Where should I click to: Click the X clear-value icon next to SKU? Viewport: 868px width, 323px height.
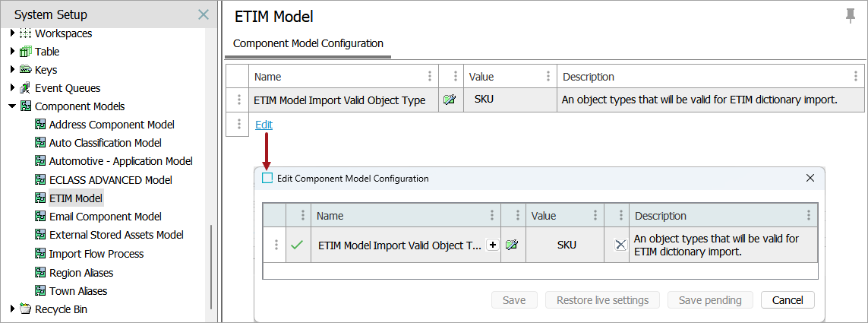(620, 245)
